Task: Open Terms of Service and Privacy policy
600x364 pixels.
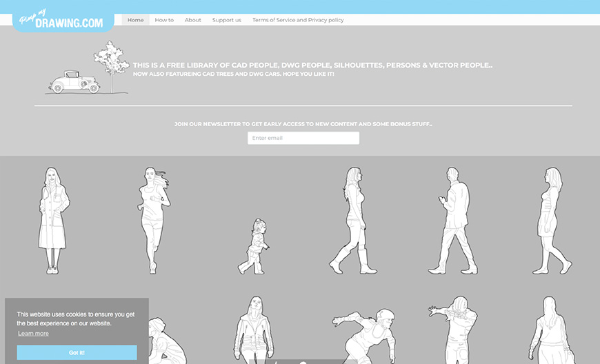Action: (x=298, y=20)
